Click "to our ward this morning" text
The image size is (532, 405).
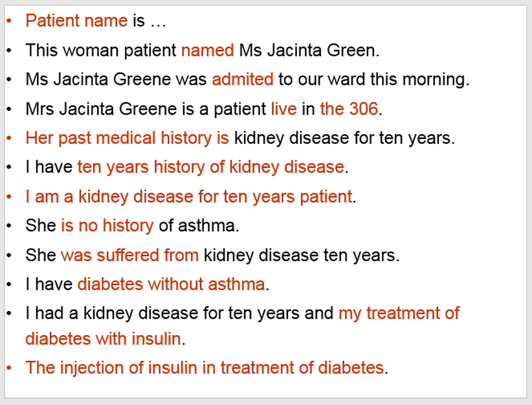(371, 80)
